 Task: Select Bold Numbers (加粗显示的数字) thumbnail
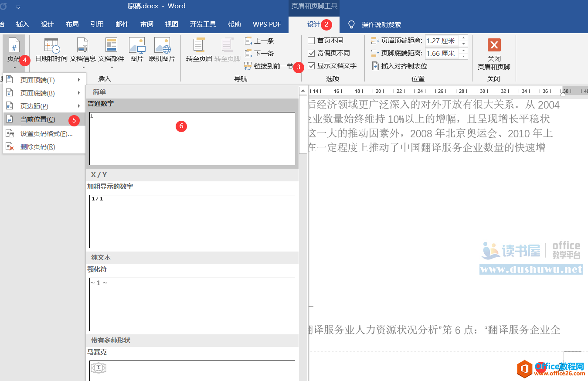pos(192,221)
